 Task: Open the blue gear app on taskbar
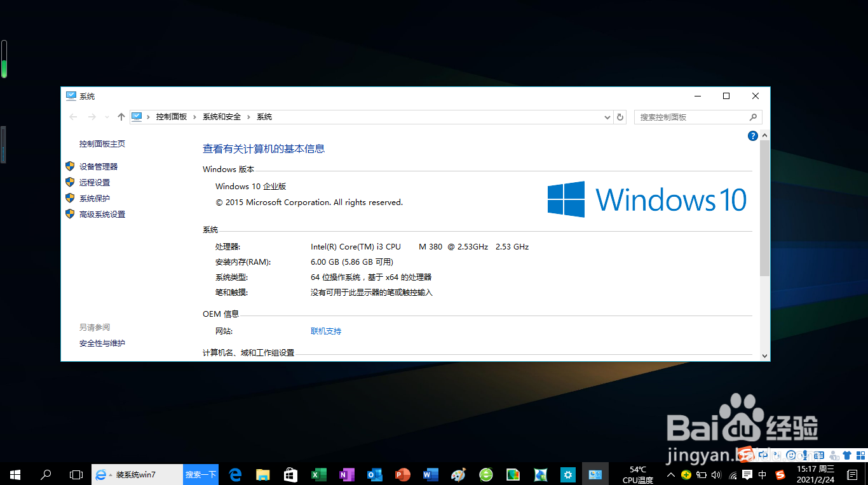tap(567, 474)
